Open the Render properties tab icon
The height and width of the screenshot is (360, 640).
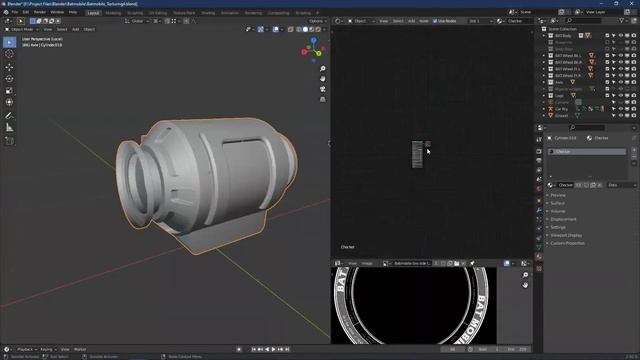click(x=539, y=151)
